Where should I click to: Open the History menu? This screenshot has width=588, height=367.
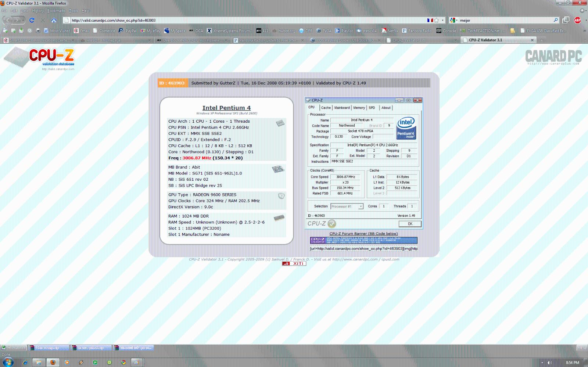pyautogui.click(x=37, y=11)
